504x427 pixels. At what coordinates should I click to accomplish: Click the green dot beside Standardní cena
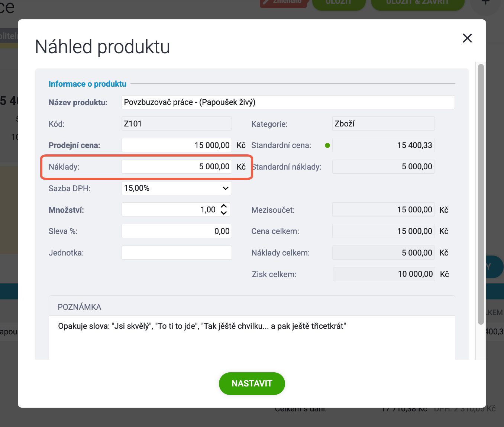327,145
